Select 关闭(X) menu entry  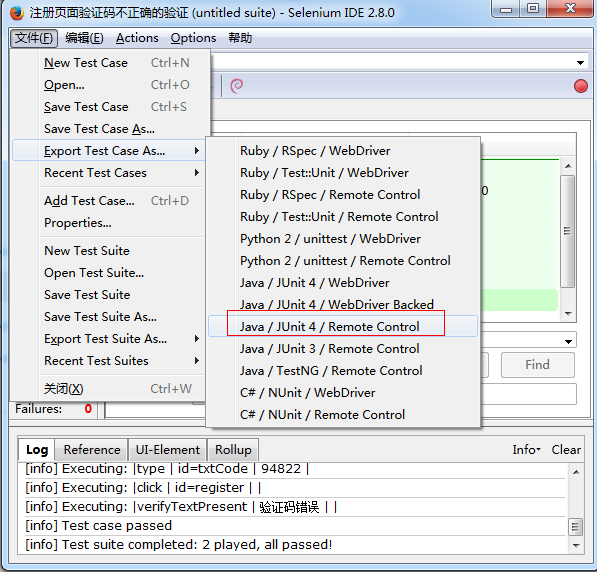(110, 389)
